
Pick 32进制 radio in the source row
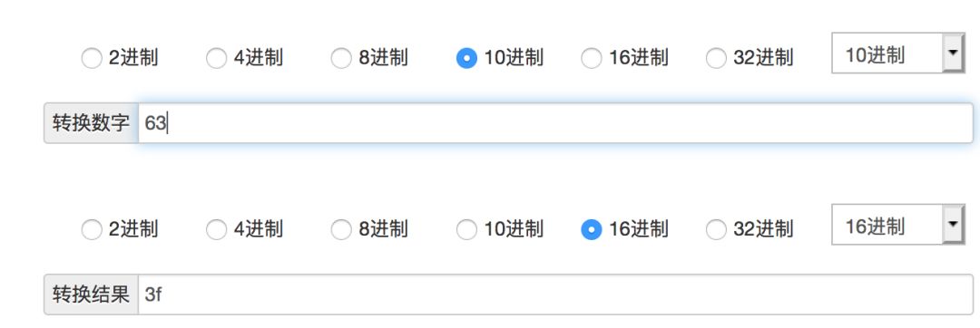click(716, 59)
